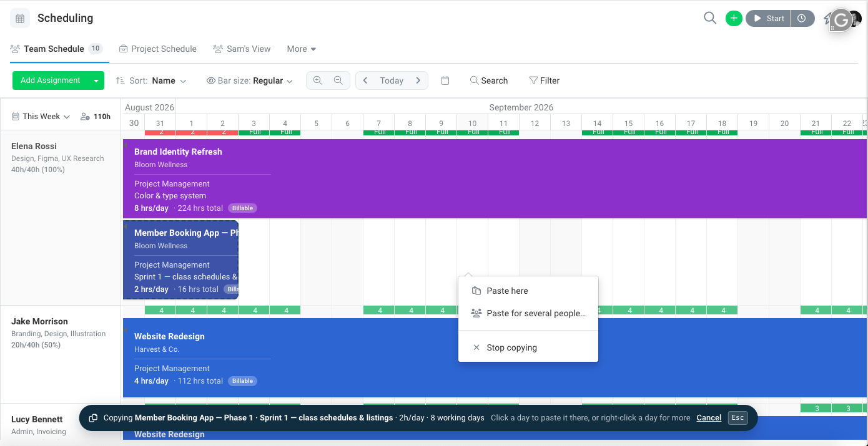This screenshot has width=868, height=446.
Task: Click the green plus quick-add icon
Action: tap(734, 18)
